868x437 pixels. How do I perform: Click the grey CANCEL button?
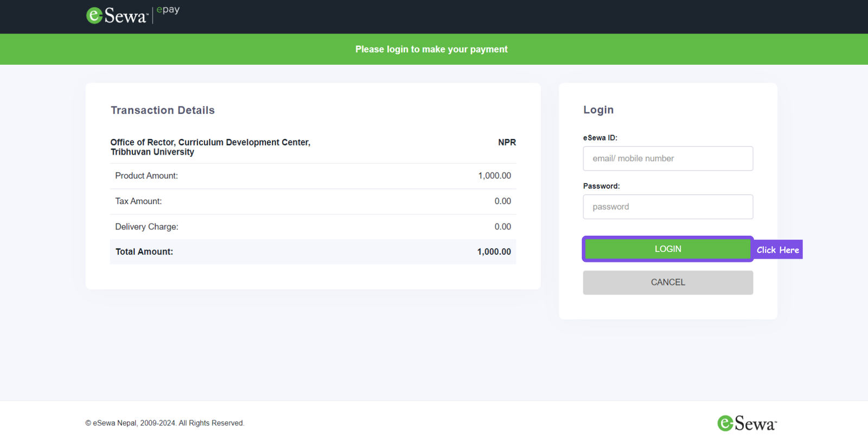pyautogui.click(x=668, y=282)
